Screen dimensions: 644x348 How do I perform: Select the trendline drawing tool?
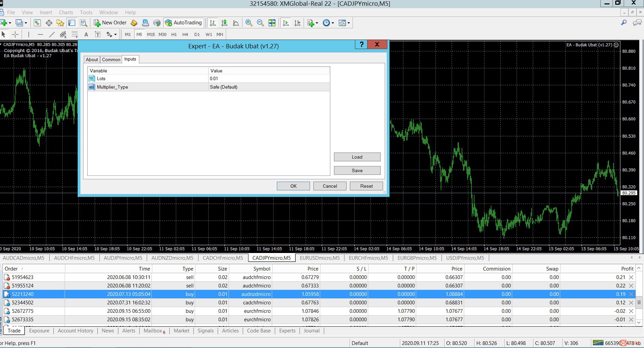pos(52,34)
